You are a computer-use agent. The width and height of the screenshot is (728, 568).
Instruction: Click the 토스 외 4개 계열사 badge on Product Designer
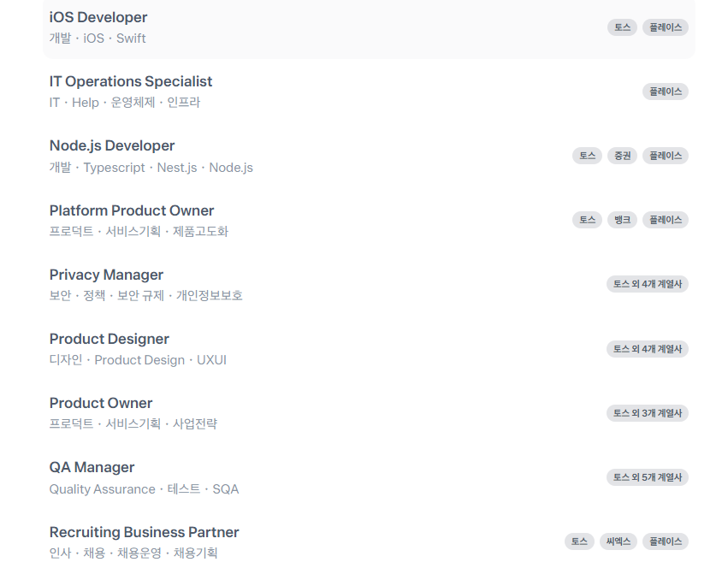[648, 349]
